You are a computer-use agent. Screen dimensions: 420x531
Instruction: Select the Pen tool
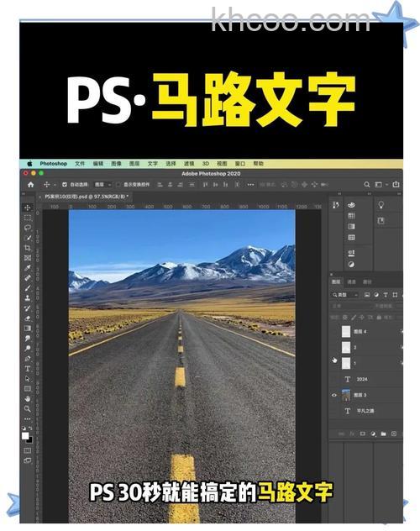(x=28, y=358)
